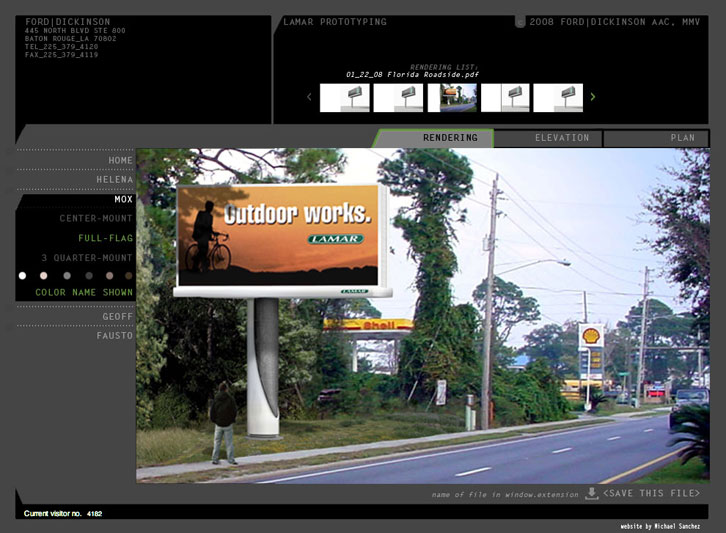This screenshot has height=533, width=726.
Task: Switch to the Rendering tab
Action: 435,138
